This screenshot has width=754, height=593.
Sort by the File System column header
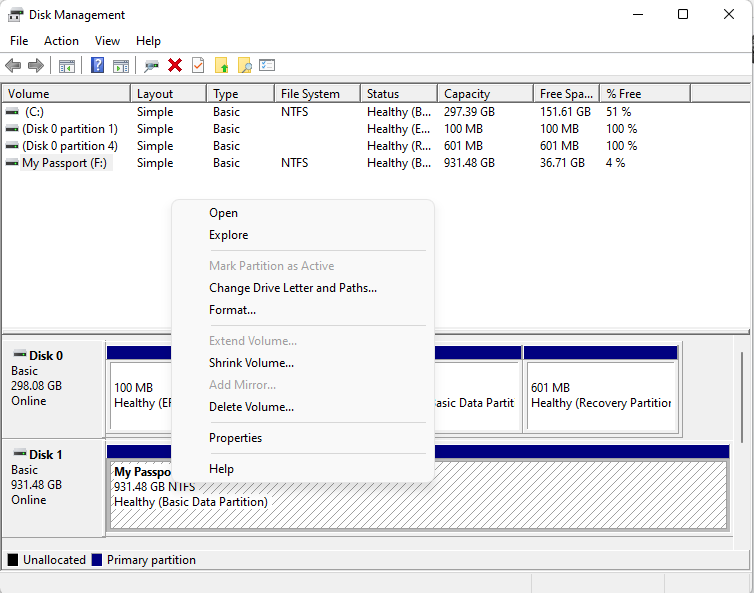(x=318, y=94)
